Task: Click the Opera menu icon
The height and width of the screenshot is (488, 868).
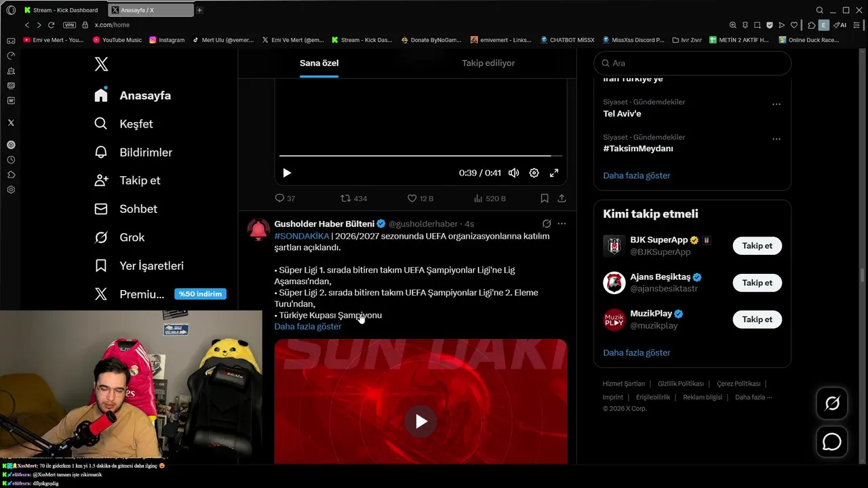Action: 11,10
